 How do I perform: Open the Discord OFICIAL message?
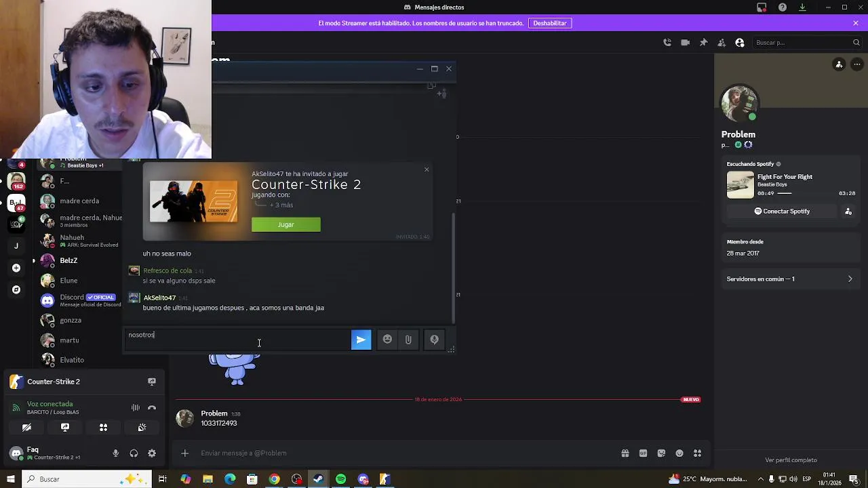tap(79, 300)
